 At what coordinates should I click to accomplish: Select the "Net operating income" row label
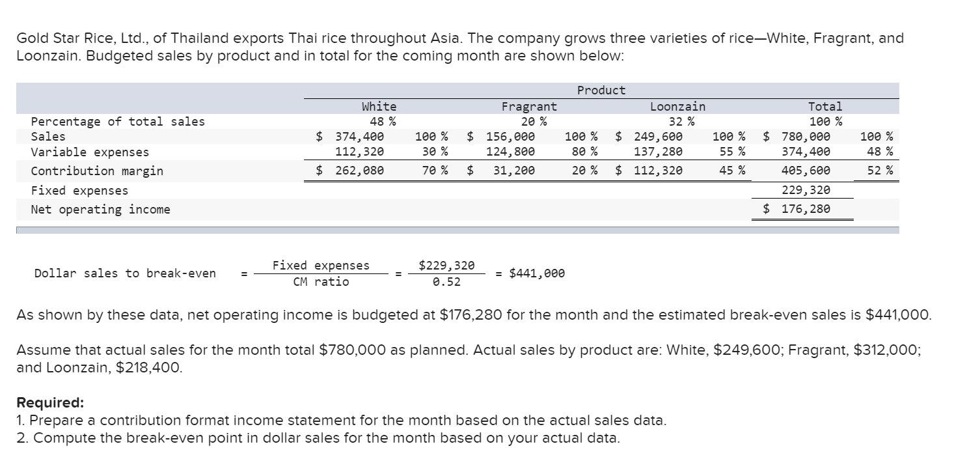click(100, 210)
